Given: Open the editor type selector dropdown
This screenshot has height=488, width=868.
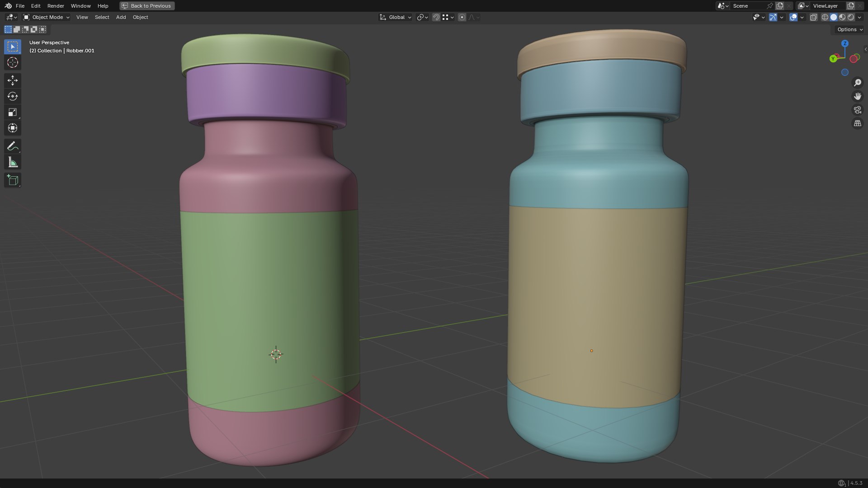Looking at the screenshot, I should 11,17.
